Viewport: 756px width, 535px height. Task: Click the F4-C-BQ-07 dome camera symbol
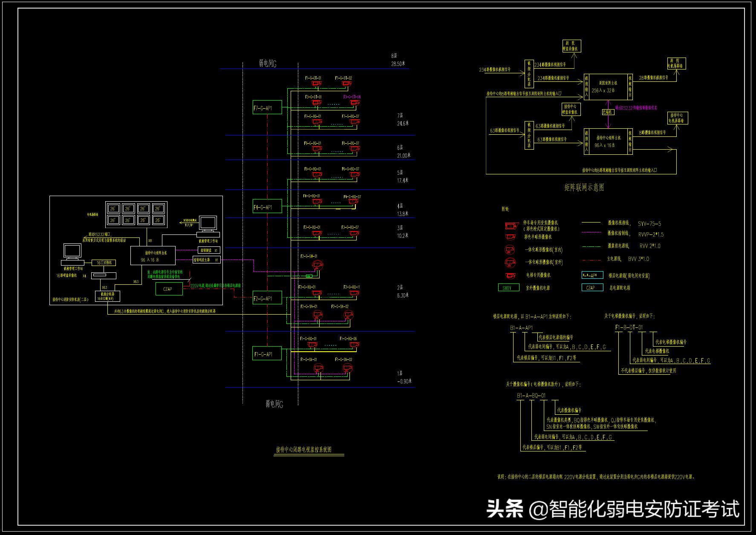tap(354, 202)
